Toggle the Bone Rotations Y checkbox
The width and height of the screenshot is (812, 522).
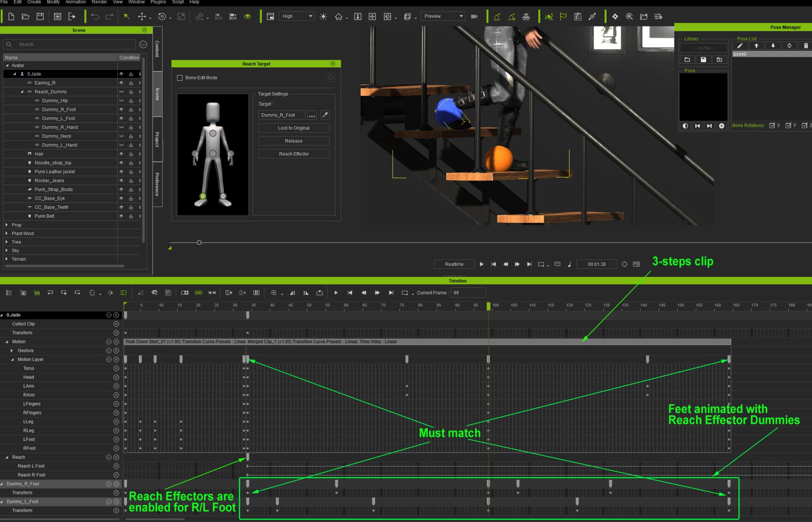(x=788, y=125)
